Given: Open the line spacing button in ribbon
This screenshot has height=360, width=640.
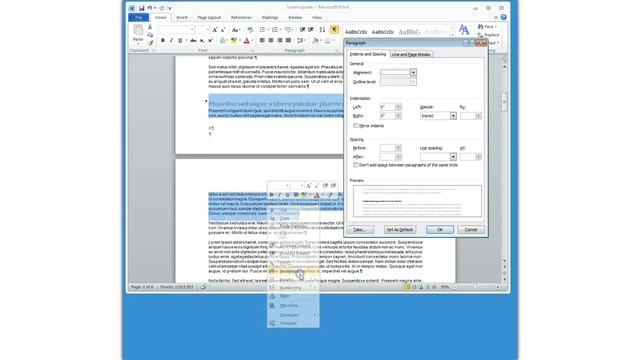Looking at the screenshot, I should pos(301,40).
